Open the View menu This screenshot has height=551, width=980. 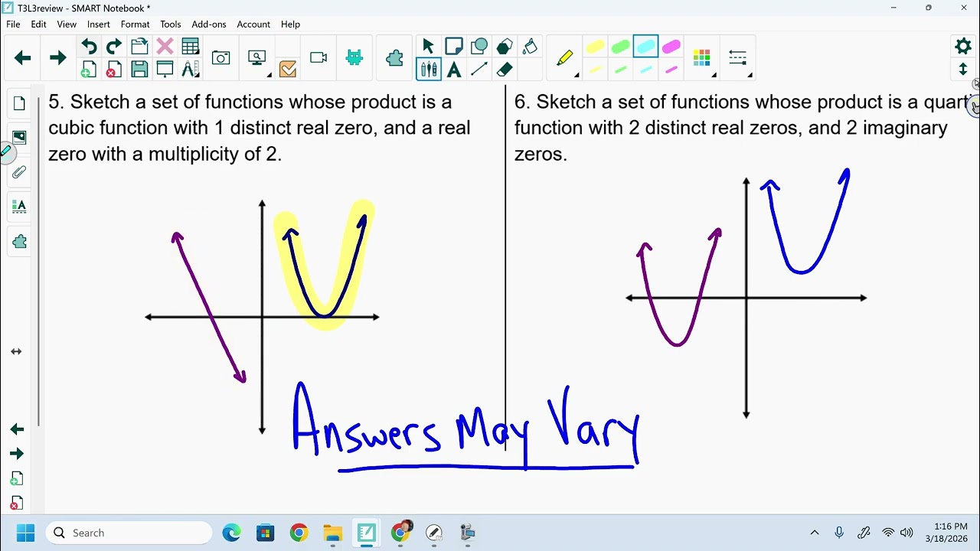coord(67,24)
